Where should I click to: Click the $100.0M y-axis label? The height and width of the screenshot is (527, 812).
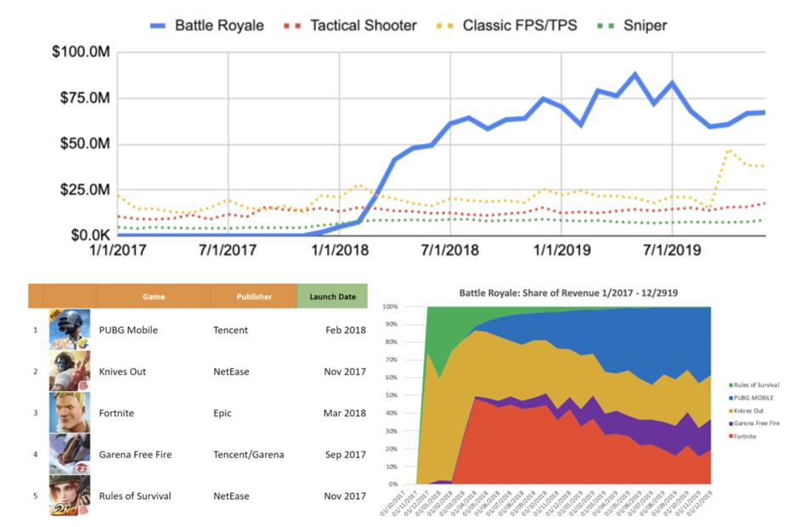pyautogui.click(x=81, y=52)
